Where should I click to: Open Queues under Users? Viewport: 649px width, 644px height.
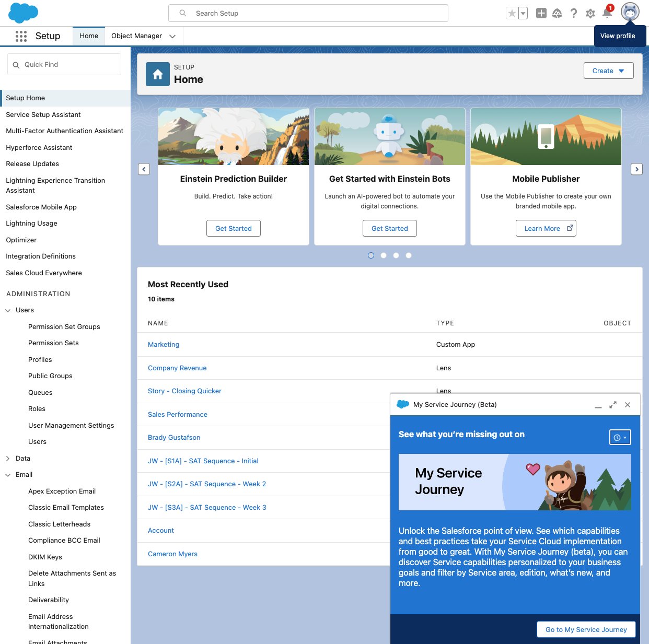pos(40,393)
